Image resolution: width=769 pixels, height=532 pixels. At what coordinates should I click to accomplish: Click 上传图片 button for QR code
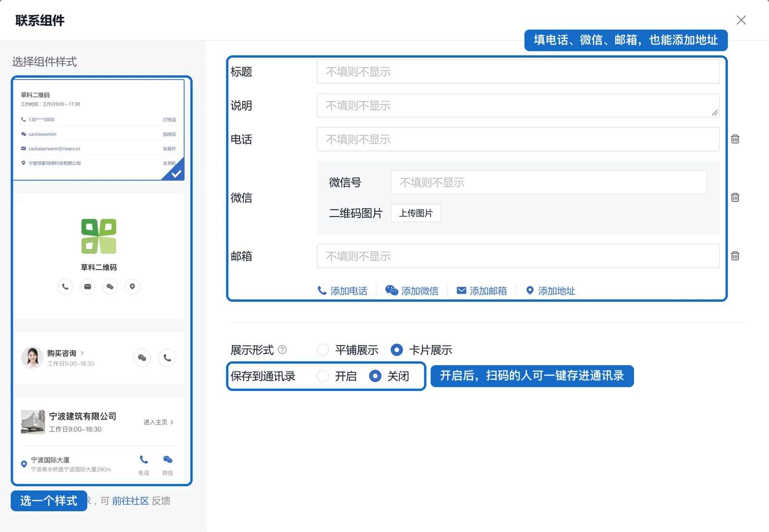tap(416, 213)
